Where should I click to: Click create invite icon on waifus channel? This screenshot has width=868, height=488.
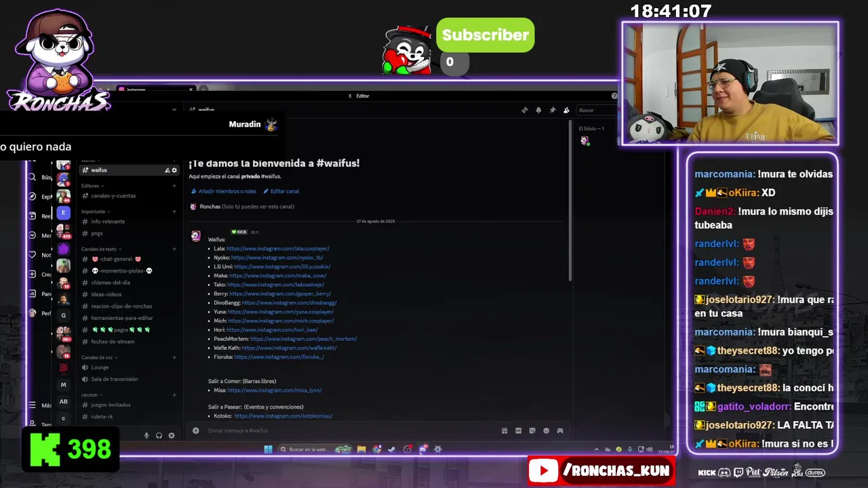167,170
